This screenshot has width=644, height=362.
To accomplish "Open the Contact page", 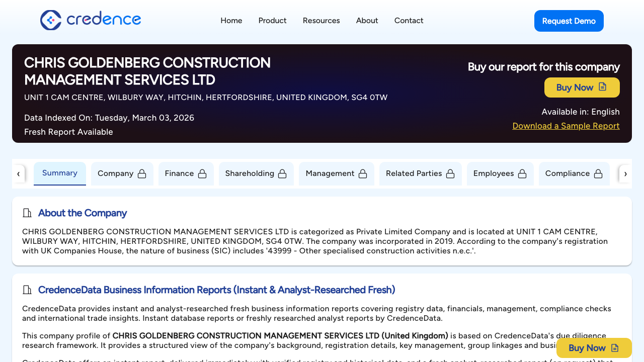I will point(409,21).
